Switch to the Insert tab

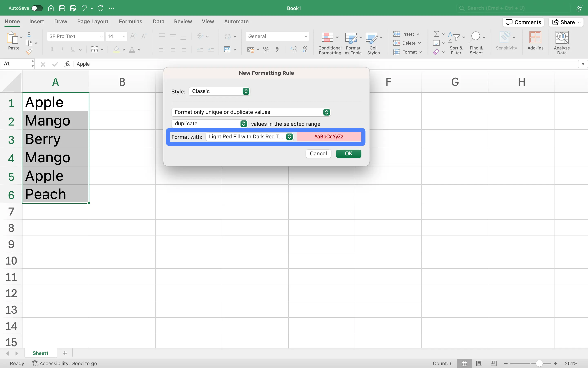37,21
